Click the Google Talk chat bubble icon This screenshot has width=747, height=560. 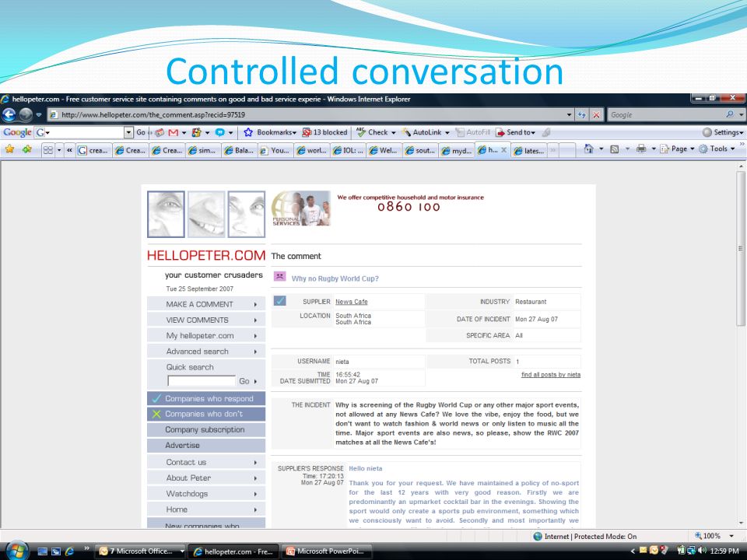[219, 132]
